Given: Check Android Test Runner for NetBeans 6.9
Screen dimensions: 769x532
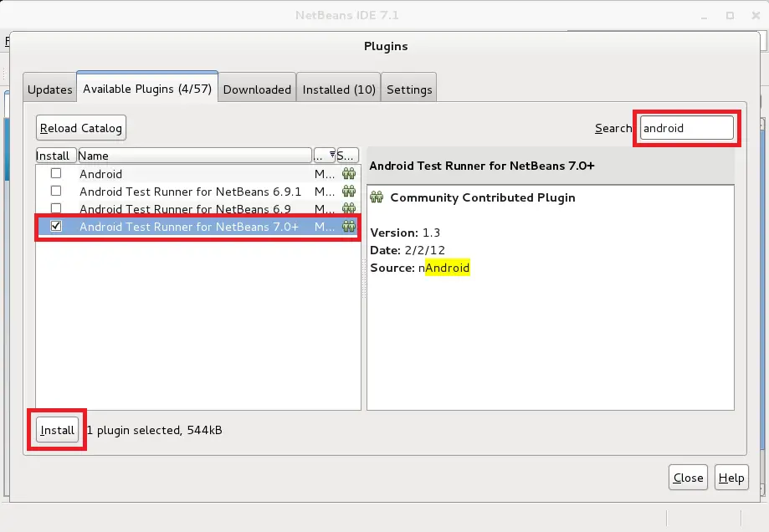Looking at the screenshot, I should pos(56,208).
